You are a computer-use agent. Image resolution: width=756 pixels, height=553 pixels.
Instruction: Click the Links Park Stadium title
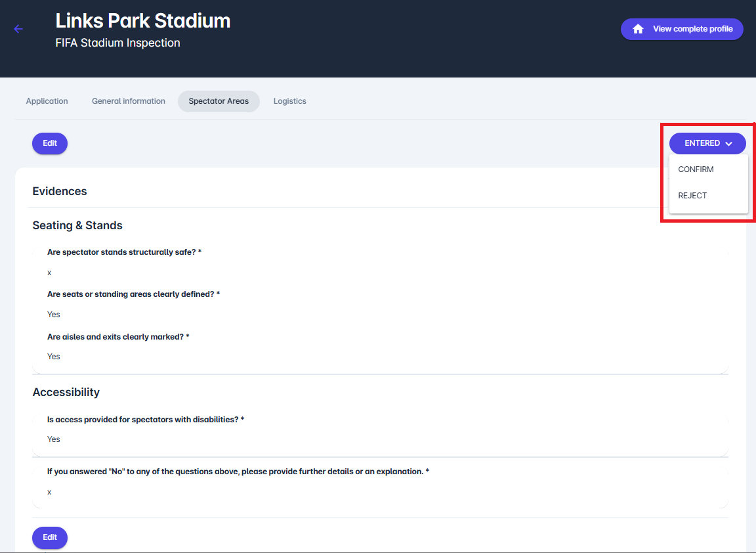143,21
